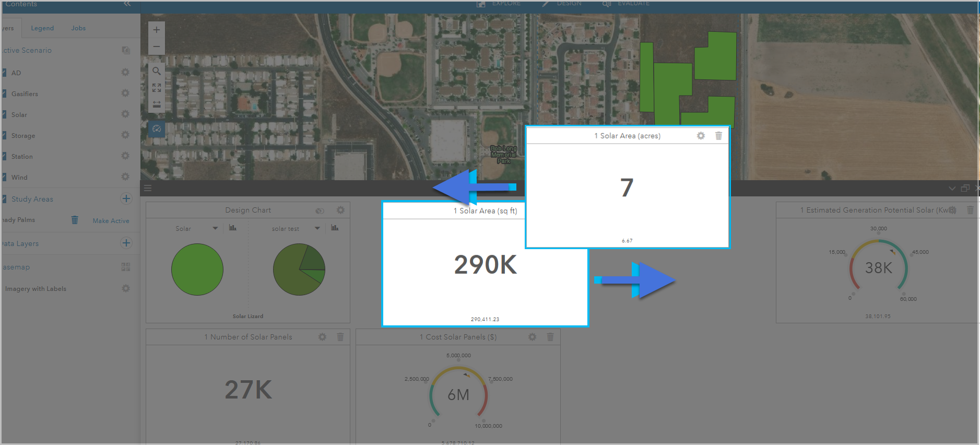Click the green Solar pie chart
The height and width of the screenshot is (445, 980).
point(197,270)
